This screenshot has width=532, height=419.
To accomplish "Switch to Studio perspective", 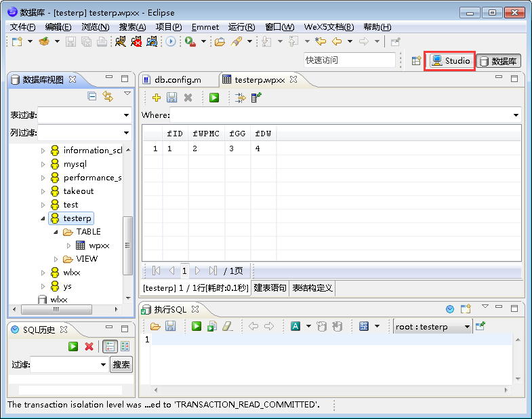I will point(451,61).
